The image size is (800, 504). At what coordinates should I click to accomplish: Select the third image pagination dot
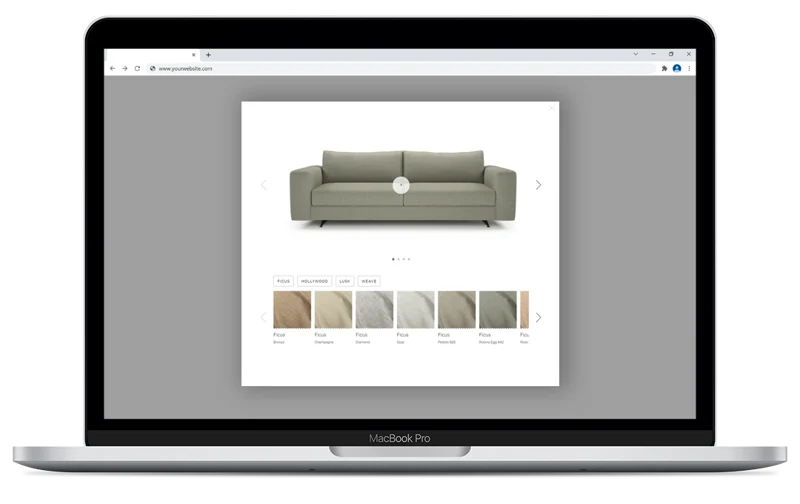pyautogui.click(x=404, y=259)
